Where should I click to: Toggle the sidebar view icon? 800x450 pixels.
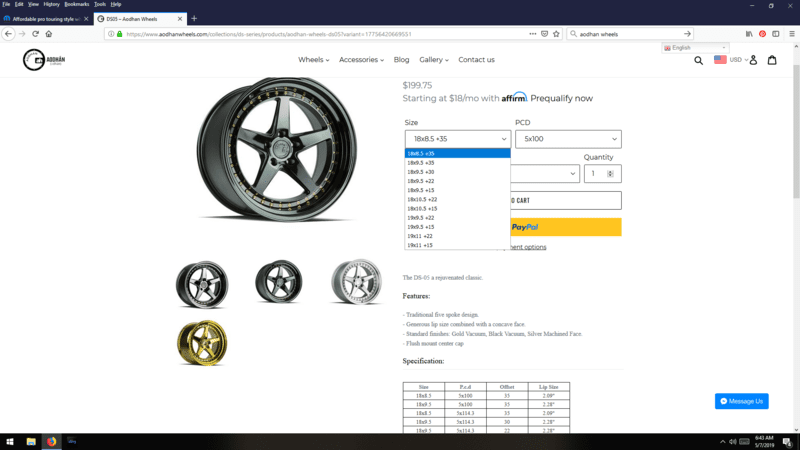point(776,34)
